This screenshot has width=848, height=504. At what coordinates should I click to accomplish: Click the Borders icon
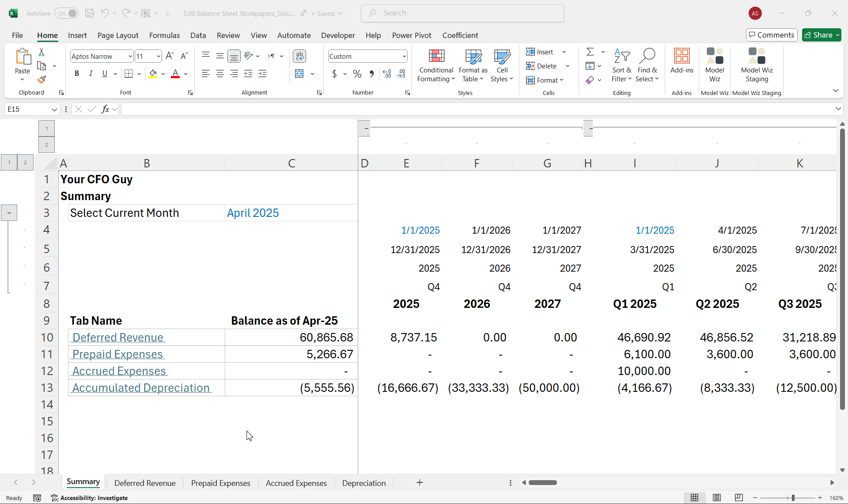(x=129, y=73)
